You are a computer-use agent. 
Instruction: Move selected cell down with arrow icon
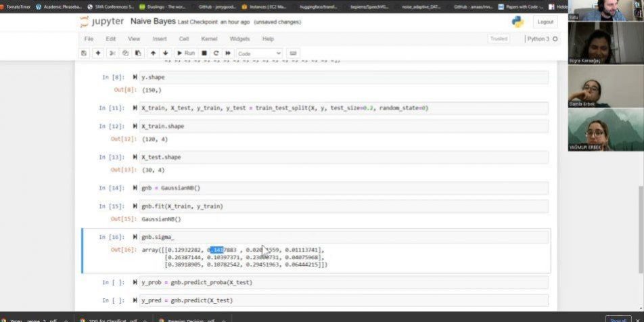pos(165,53)
